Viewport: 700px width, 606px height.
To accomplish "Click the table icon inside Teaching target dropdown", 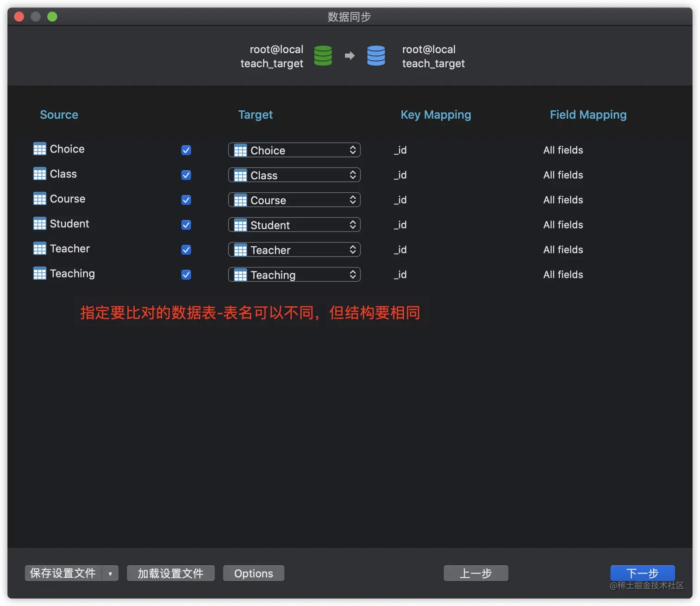I will [240, 275].
